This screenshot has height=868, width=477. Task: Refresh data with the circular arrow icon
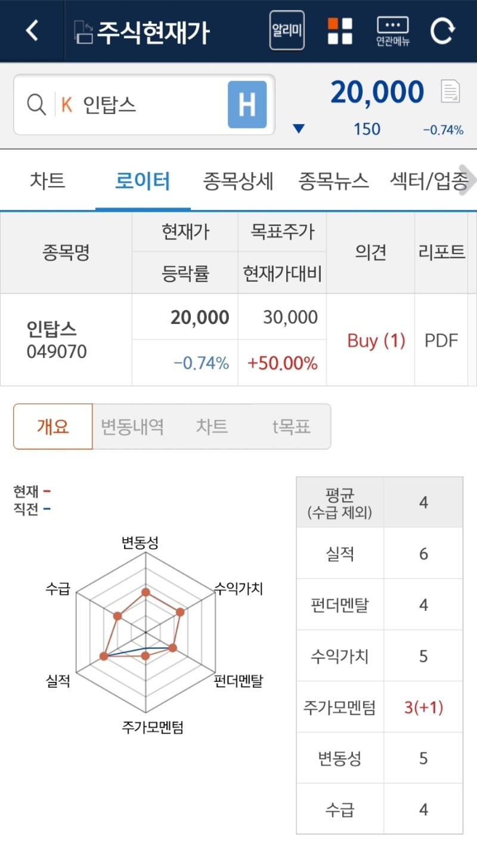(442, 31)
